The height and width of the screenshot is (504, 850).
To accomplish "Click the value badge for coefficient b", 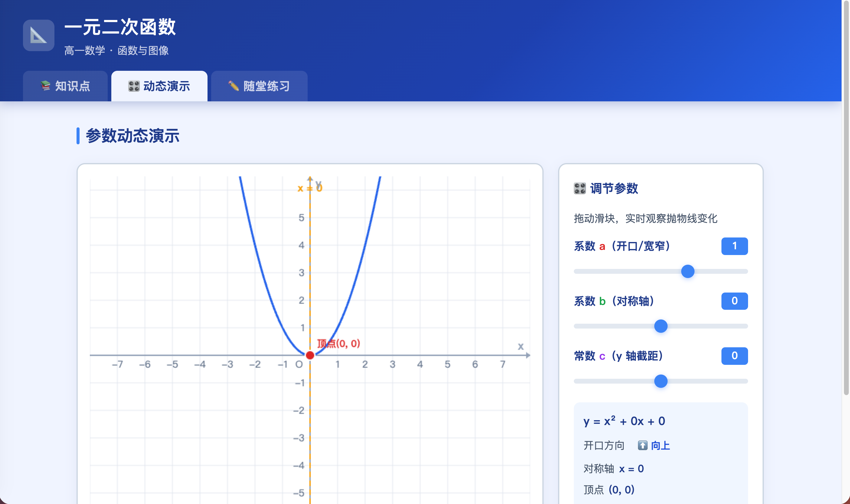I will coord(734,301).
